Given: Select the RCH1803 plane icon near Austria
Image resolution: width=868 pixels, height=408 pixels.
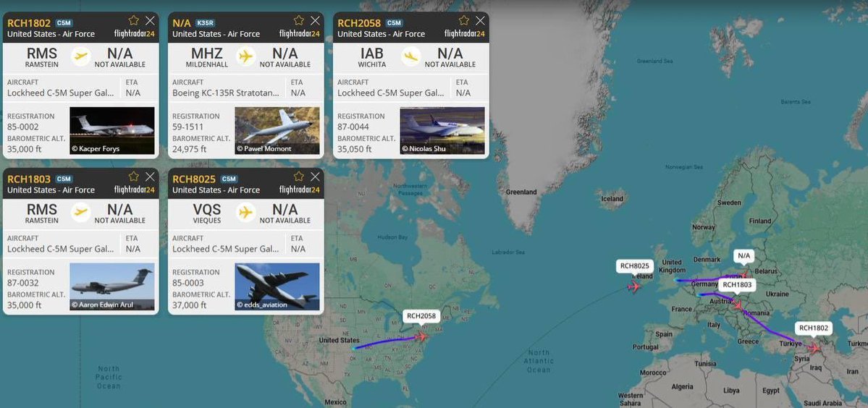Looking at the screenshot, I should [738, 304].
